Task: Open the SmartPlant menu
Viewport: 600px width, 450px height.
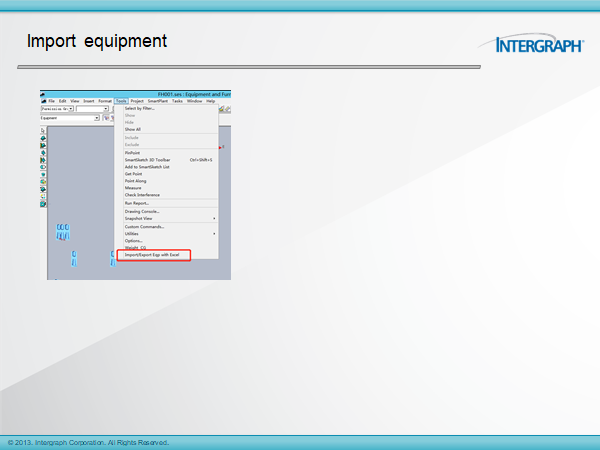Action: coord(158,101)
